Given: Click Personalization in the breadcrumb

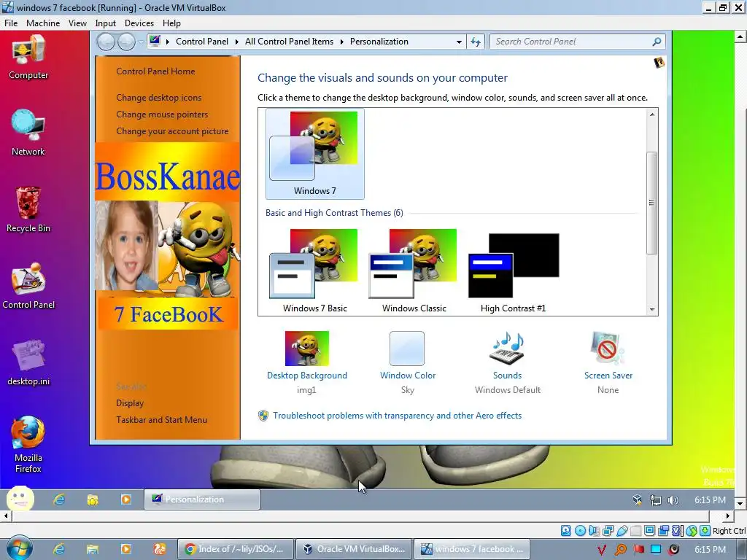Looking at the screenshot, I should (379, 42).
